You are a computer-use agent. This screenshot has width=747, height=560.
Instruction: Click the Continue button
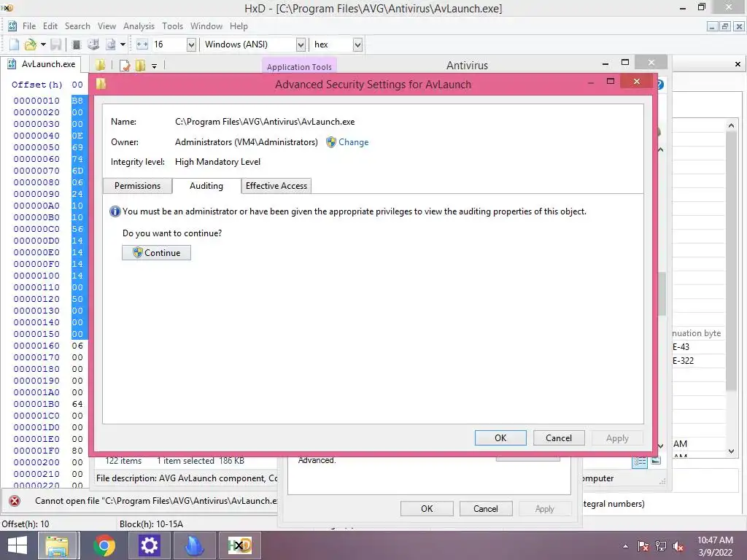point(156,253)
